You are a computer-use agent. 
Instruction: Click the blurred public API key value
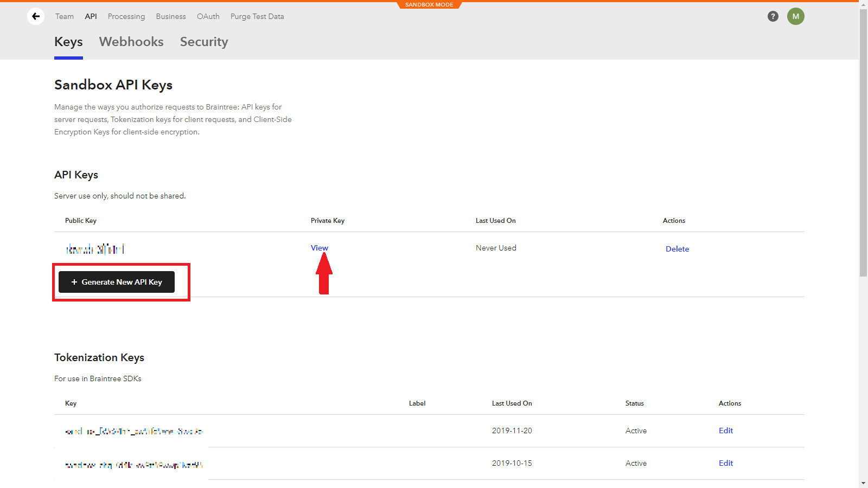tap(95, 249)
